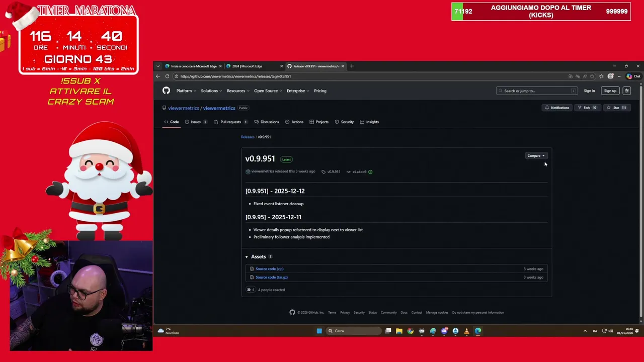Close the 'Inizia a conoscere Microsoft Edge' tab
Screen dimensions: 644x362
220,66
